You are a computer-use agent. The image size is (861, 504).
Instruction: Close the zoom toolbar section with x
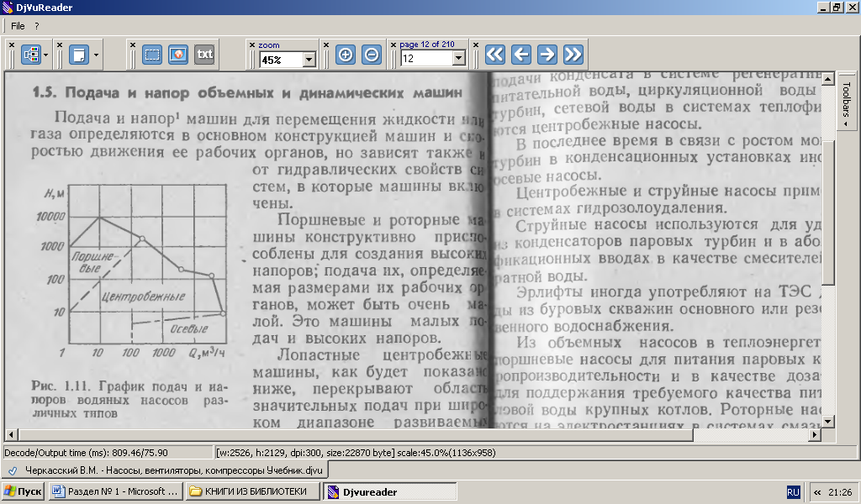(x=252, y=45)
